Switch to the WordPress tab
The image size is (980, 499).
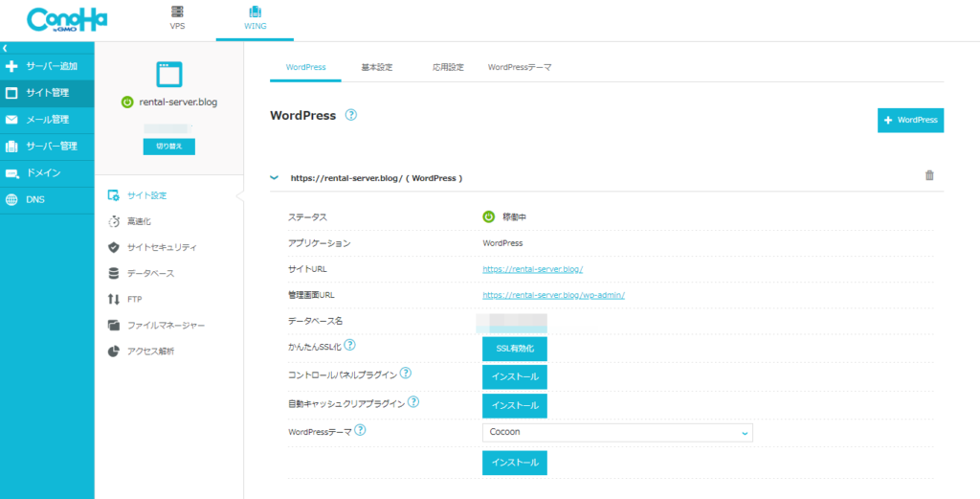point(305,67)
